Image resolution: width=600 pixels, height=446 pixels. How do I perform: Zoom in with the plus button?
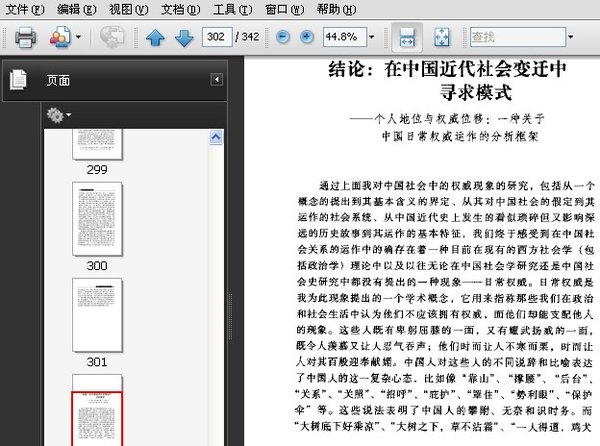304,38
